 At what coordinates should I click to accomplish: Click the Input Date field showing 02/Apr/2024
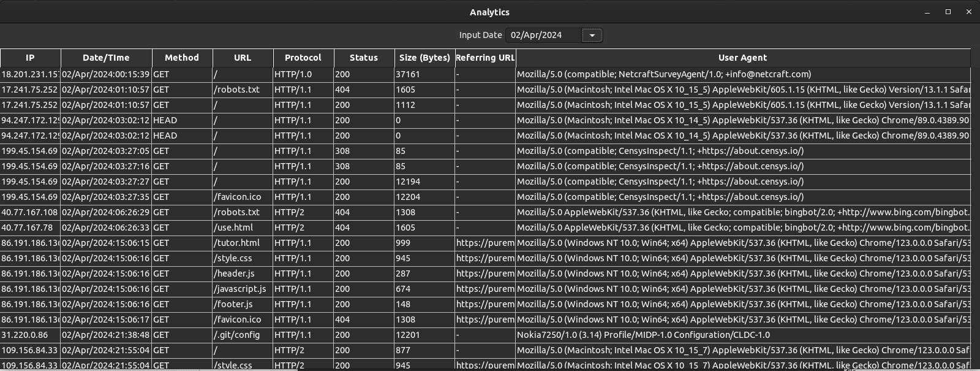(542, 36)
